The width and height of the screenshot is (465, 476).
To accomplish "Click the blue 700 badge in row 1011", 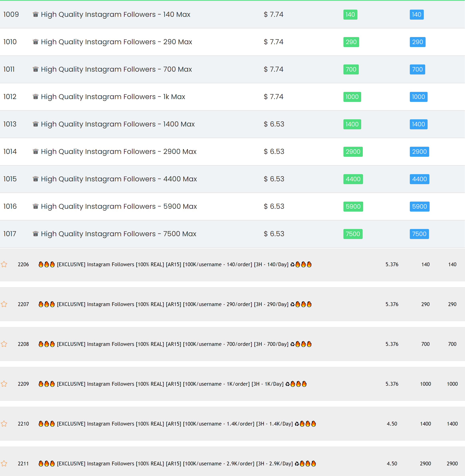I will coord(417,69).
